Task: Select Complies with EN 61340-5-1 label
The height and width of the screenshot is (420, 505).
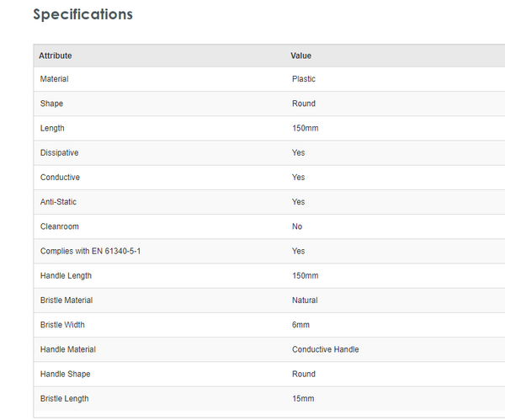Action: click(x=90, y=251)
